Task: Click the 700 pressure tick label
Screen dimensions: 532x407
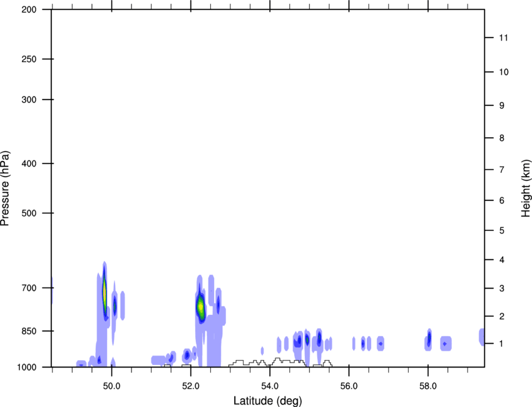Action: pyautogui.click(x=29, y=288)
